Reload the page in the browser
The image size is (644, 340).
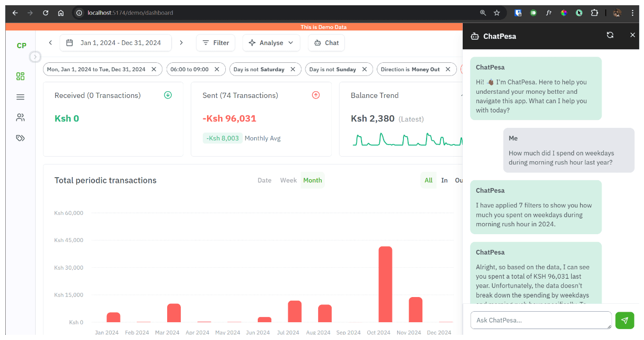click(x=46, y=13)
